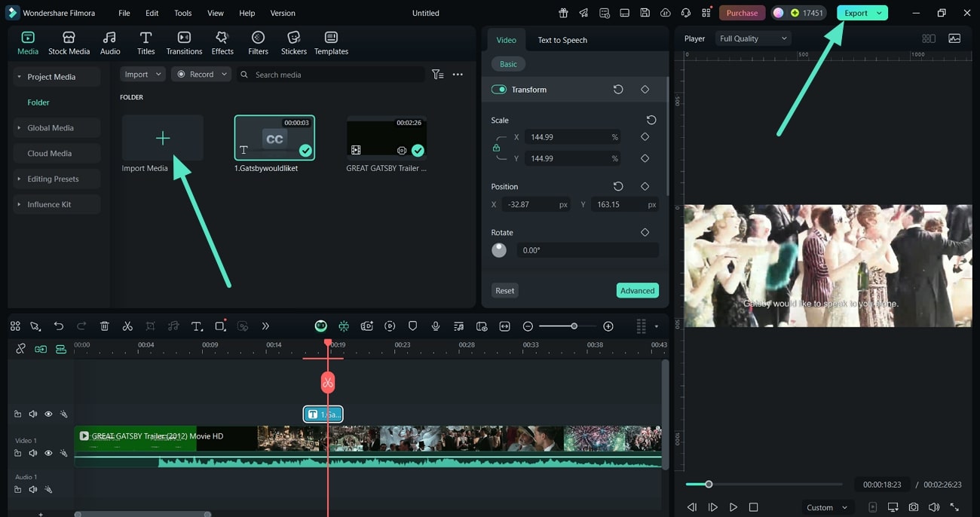This screenshot has width=980, height=517.
Task: Click the Advanced button
Action: (638, 290)
